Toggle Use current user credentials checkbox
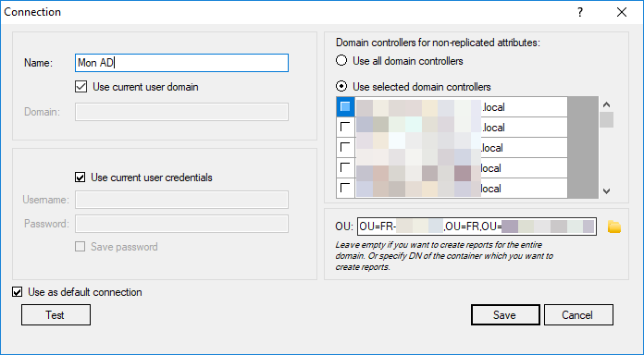 80,177
